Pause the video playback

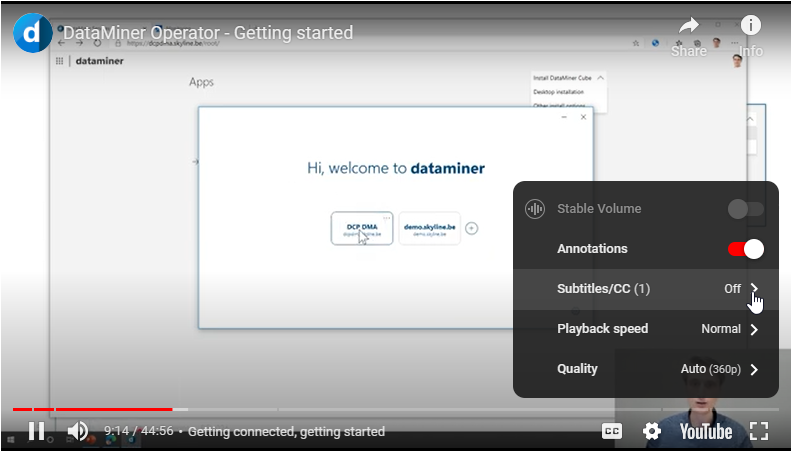(36, 431)
